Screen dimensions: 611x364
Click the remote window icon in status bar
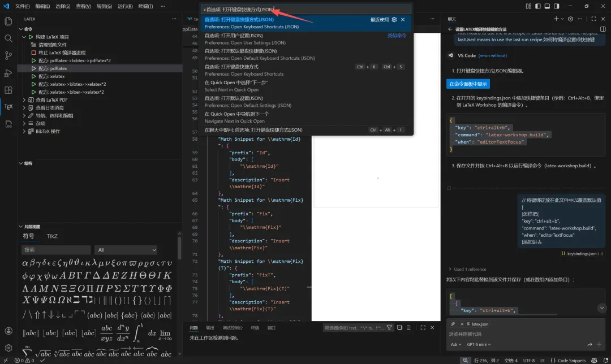click(x=6, y=361)
